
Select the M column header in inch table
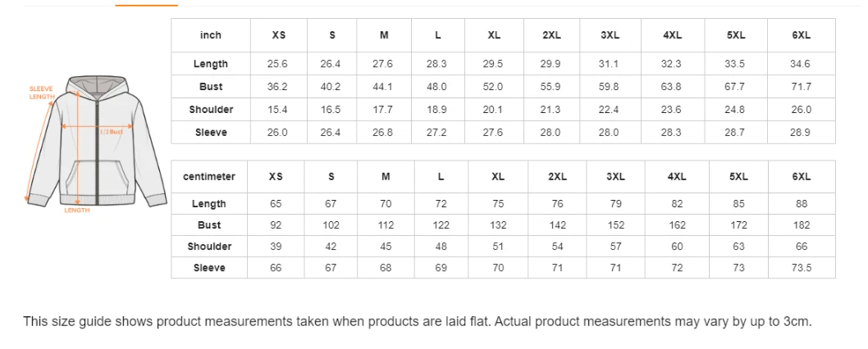(x=384, y=35)
